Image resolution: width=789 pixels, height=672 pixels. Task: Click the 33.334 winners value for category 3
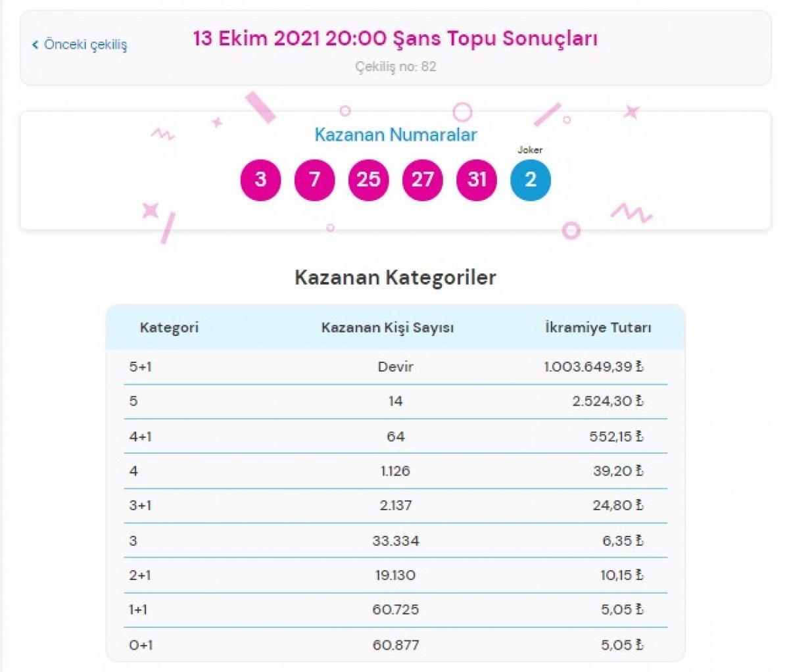click(395, 540)
